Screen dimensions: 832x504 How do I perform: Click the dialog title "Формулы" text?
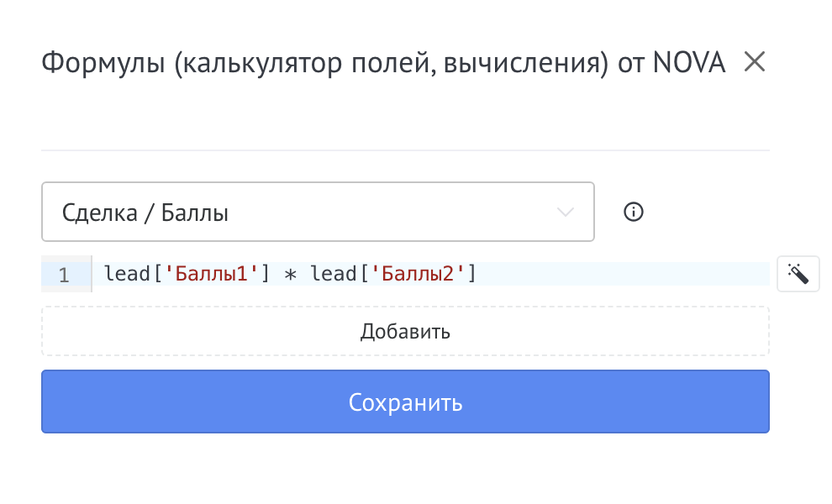(x=103, y=63)
